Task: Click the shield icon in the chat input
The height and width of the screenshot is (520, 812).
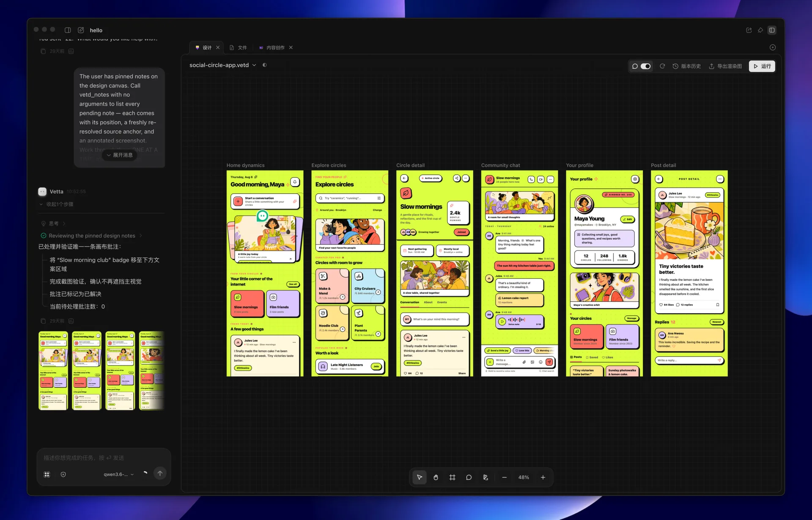Action: [63, 474]
